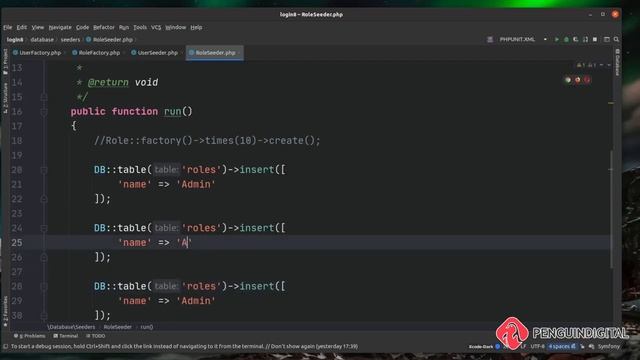Viewport: 640px width, 360px height.
Task: Open the Favorites tool window sidebar button
Action: coord(5,311)
